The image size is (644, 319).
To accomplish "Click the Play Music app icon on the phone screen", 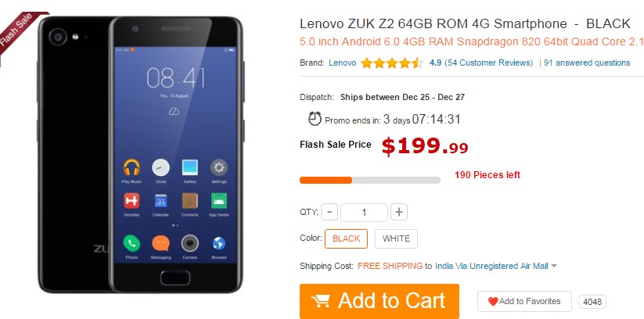I will point(131,167).
